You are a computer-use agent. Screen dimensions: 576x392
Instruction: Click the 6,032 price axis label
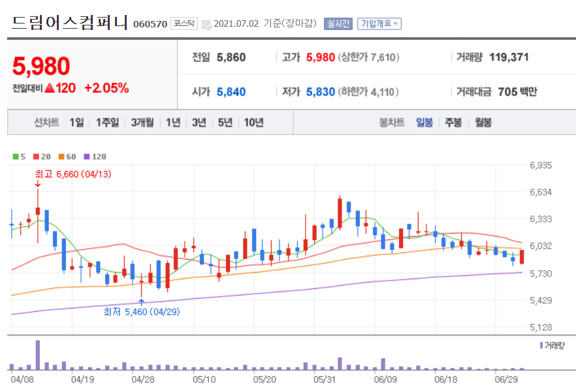(x=540, y=245)
